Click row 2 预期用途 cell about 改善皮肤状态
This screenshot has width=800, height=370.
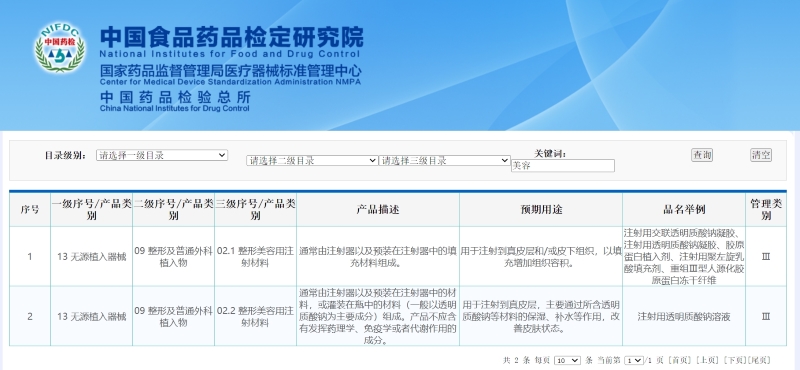pyautogui.click(x=541, y=316)
